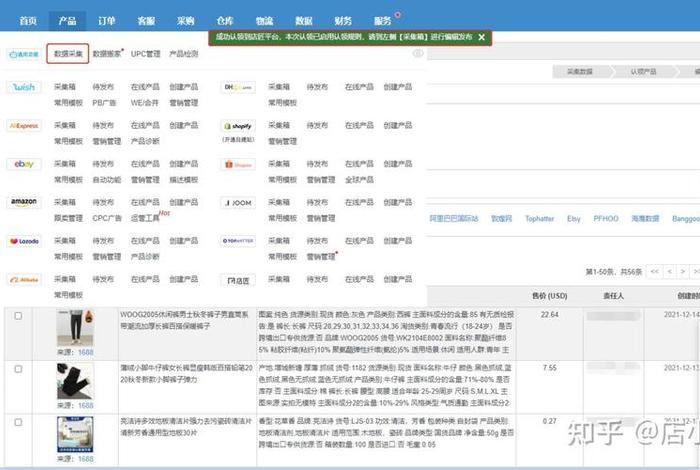Viewport: 700px width, 470px height.
Task: Open Lazada 产品诊断 link
Action: tap(145, 257)
